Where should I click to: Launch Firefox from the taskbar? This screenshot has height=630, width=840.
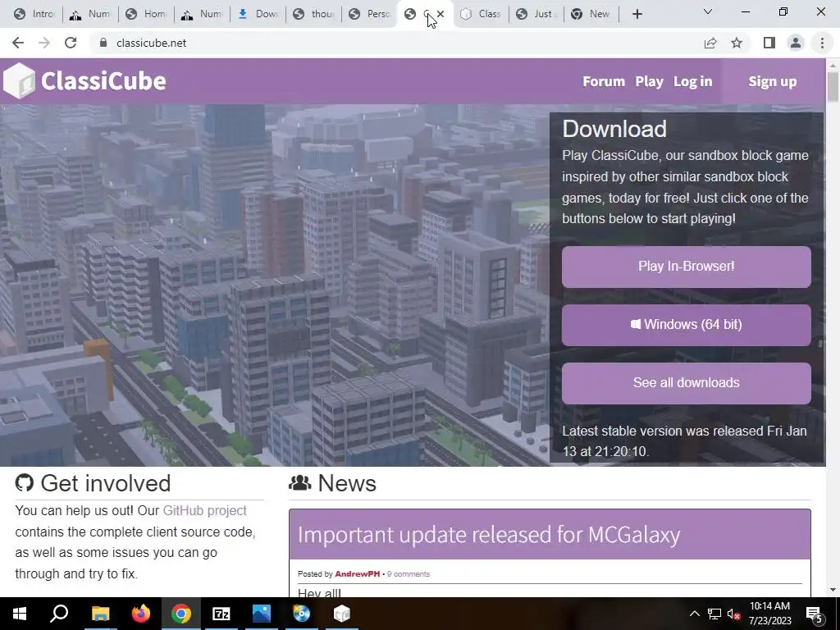point(141,614)
